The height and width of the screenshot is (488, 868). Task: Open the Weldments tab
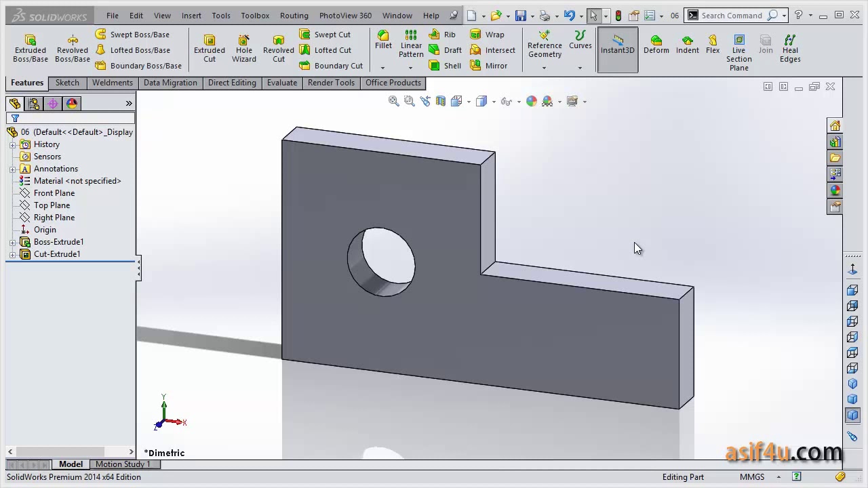tap(113, 83)
